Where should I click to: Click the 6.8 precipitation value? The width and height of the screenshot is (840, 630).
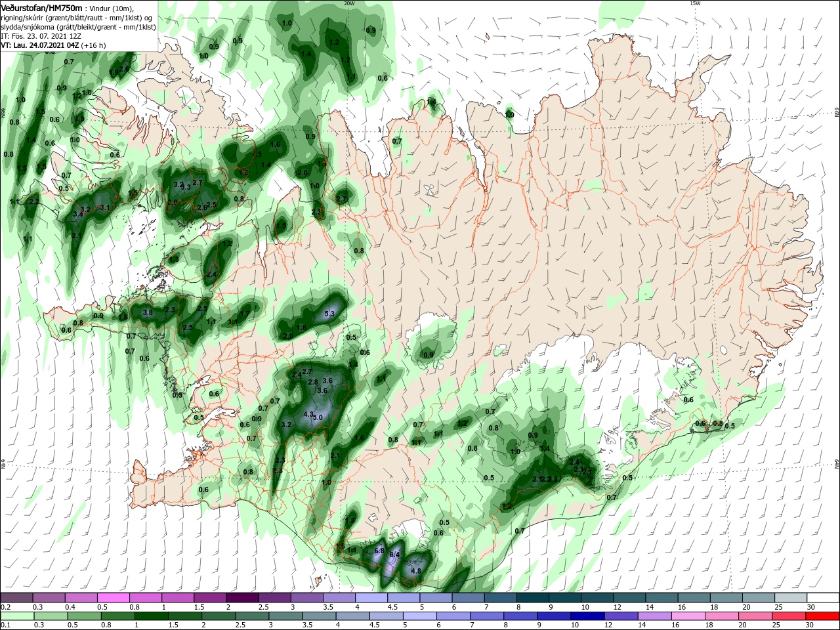[x=379, y=551]
